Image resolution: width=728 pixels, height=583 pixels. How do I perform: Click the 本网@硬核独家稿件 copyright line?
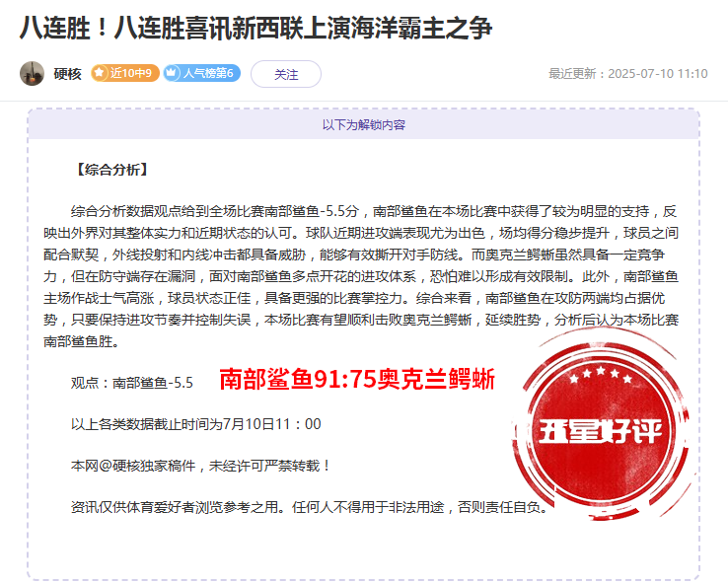pos(200,466)
